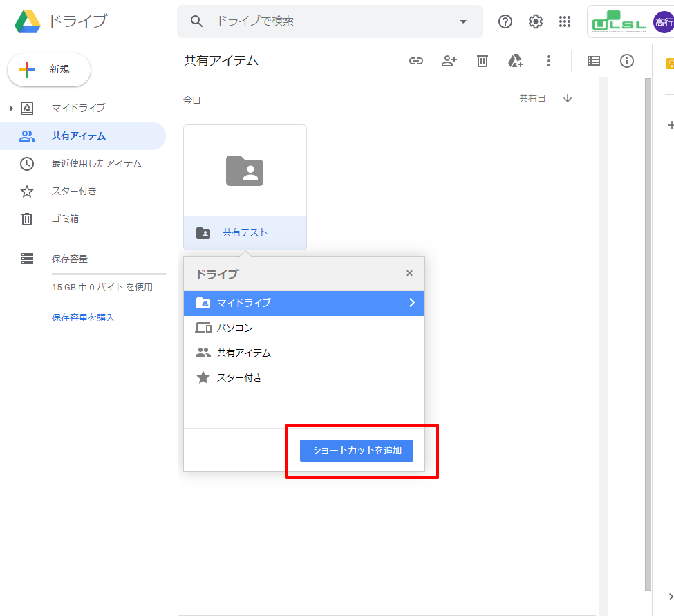Open the Google apps grid launcher

pyautogui.click(x=565, y=21)
